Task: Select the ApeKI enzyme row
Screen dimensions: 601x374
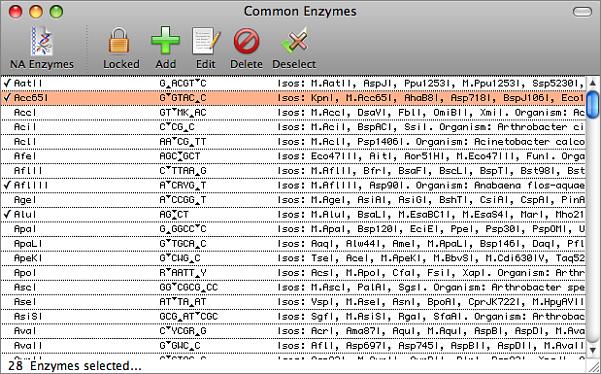Action: click(x=293, y=258)
